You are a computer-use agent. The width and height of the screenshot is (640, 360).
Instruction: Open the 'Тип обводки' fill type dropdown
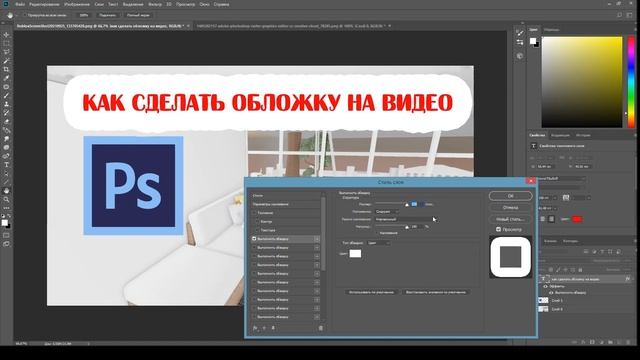point(378,243)
